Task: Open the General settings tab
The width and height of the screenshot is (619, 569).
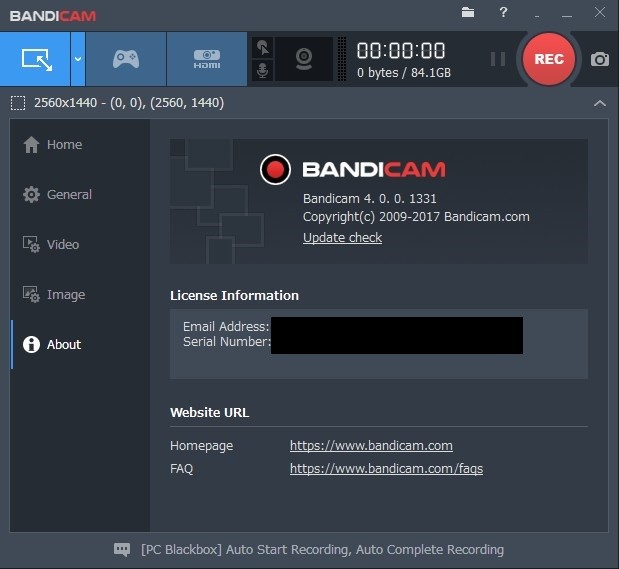Action: click(69, 195)
